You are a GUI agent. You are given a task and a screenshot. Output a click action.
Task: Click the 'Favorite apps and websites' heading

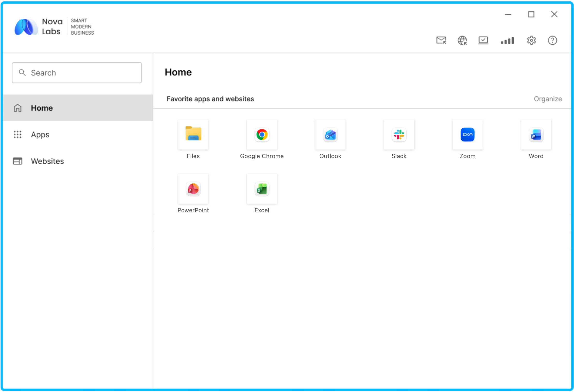(210, 99)
